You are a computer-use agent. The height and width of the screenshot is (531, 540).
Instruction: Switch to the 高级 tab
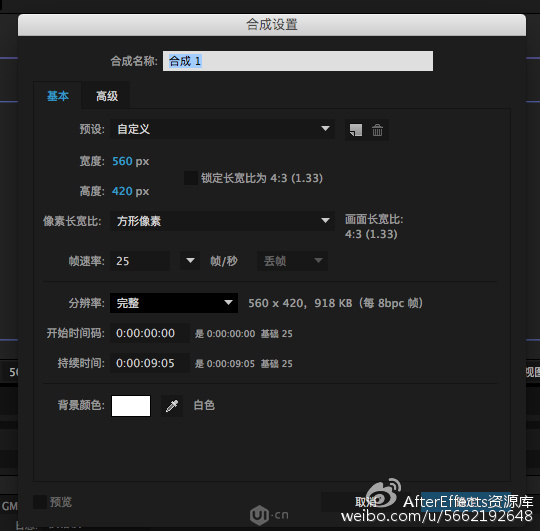tap(107, 96)
